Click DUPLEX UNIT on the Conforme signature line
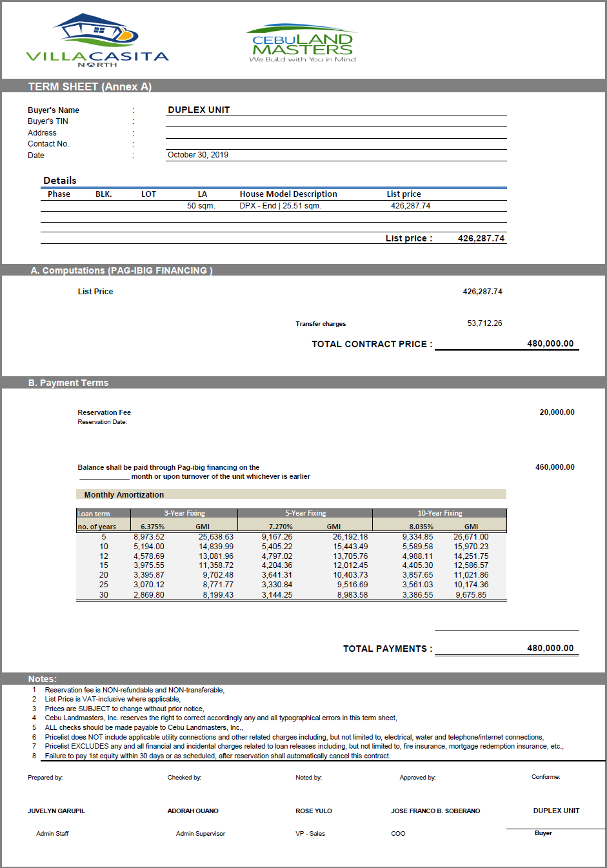607x868 pixels. (556, 811)
